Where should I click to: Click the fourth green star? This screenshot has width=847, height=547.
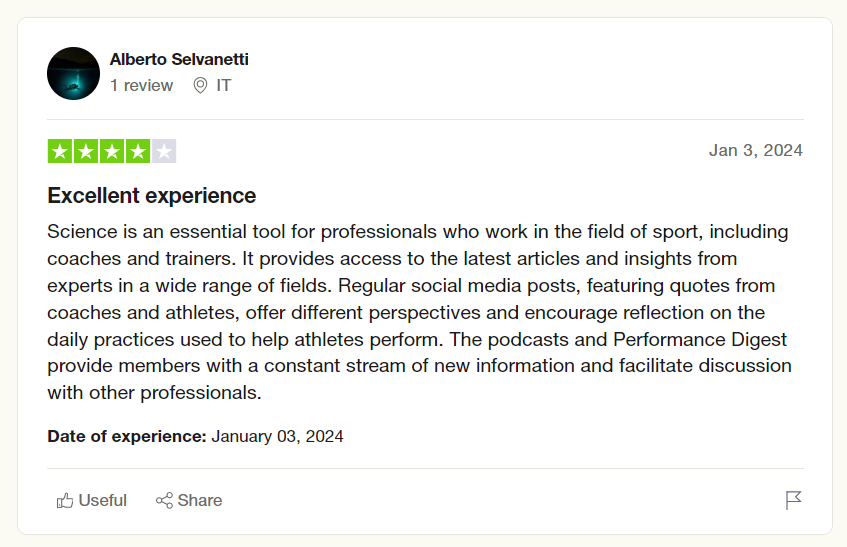(x=138, y=151)
